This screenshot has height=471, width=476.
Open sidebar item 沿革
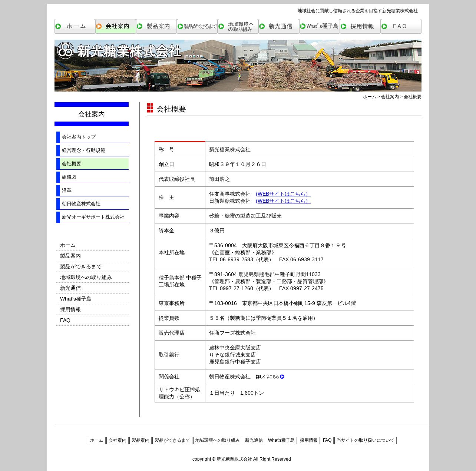[93, 190]
